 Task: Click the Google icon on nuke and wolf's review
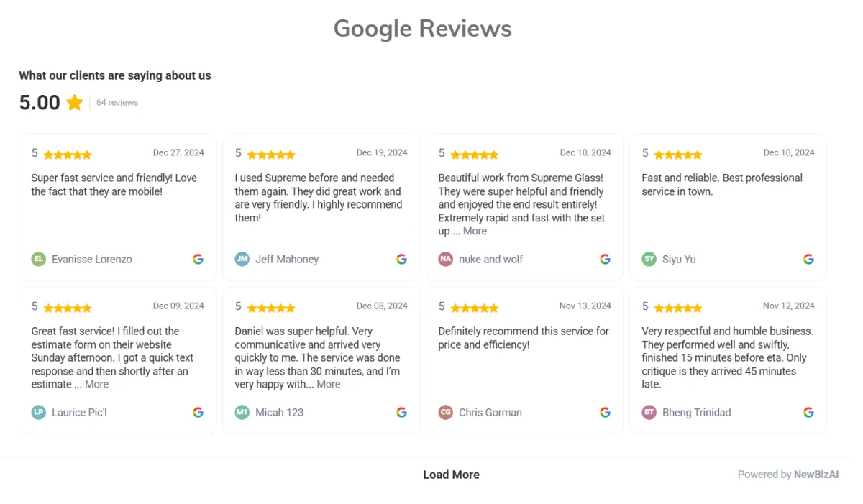click(x=606, y=259)
